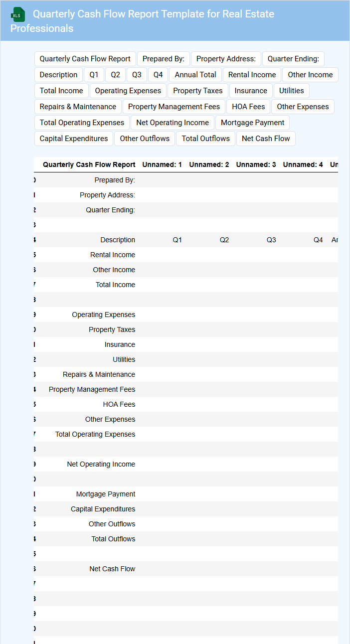Click the Operating Expenses table row
The height and width of the screenshot is (644, 350).
[186, 315]
